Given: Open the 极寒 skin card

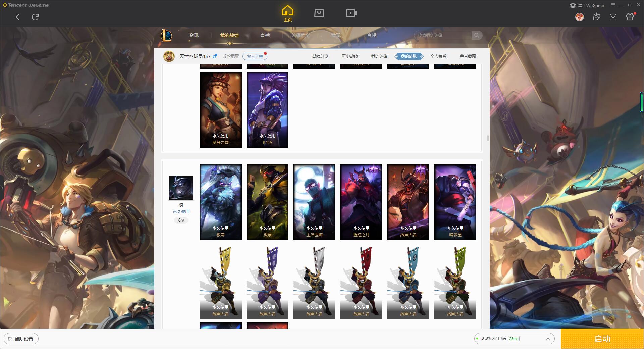Looking at the screenshot, I should [x=220, y=202].
